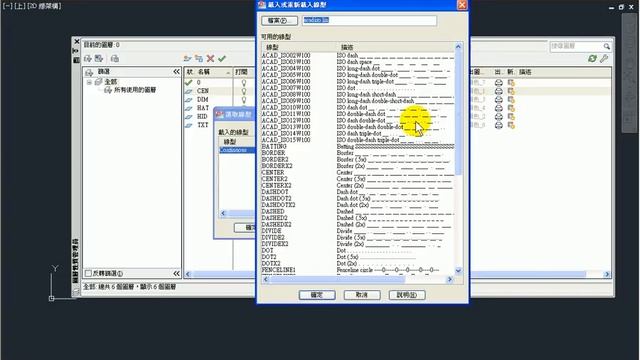Screen dimensions: 640x360
Task: Click left arrow of linetype horizontal scrollbar
Action: click(266, 280)
